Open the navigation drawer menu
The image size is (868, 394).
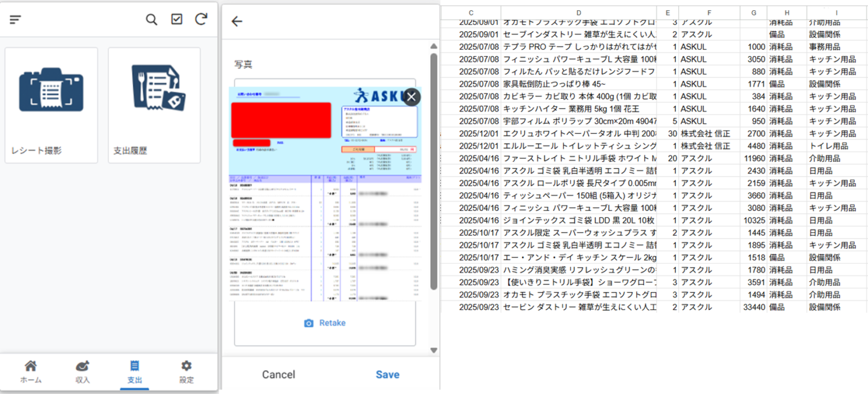15,19
